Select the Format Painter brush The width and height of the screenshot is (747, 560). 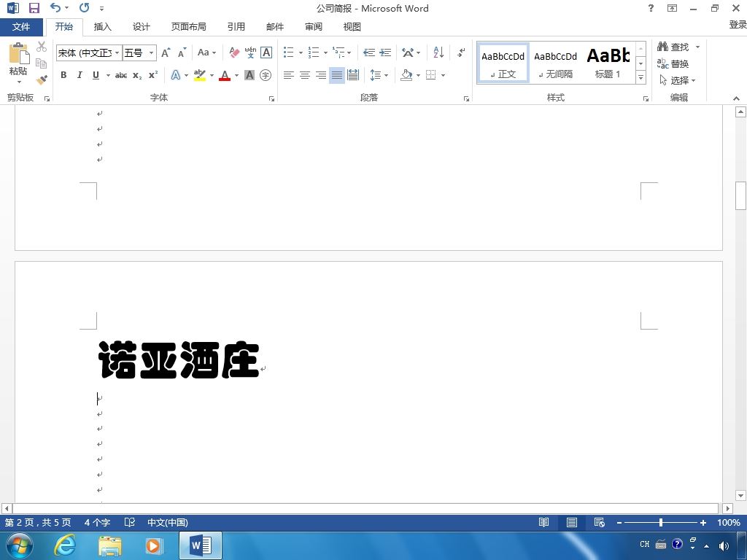pyautogui.click(x=42, y=79)
